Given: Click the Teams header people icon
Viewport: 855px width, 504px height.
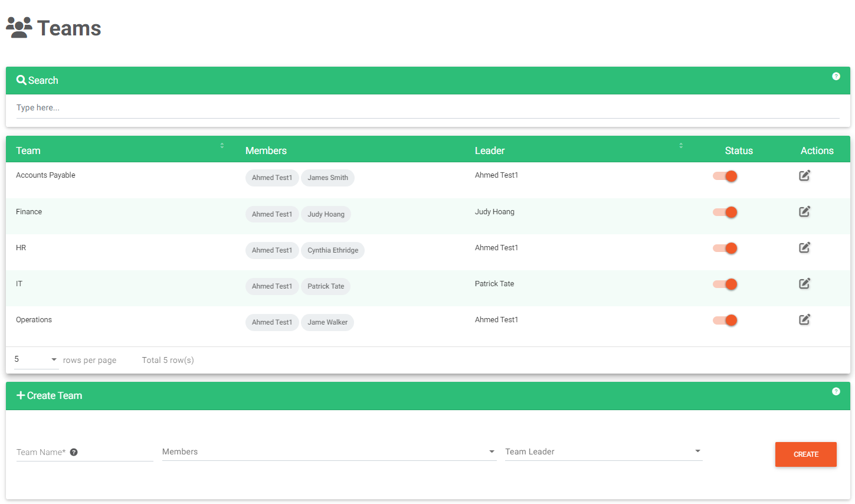Looking at the screenshot, I should [18, 27].
